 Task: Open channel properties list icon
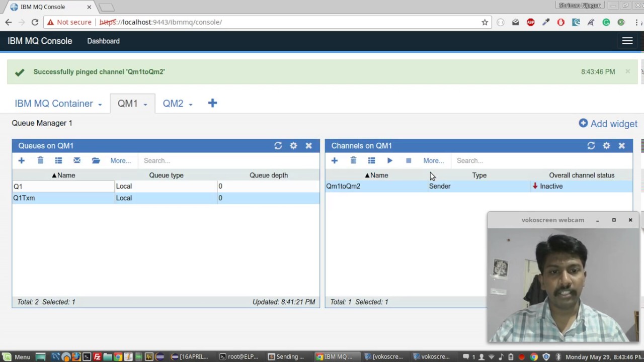tap(371, 160)
